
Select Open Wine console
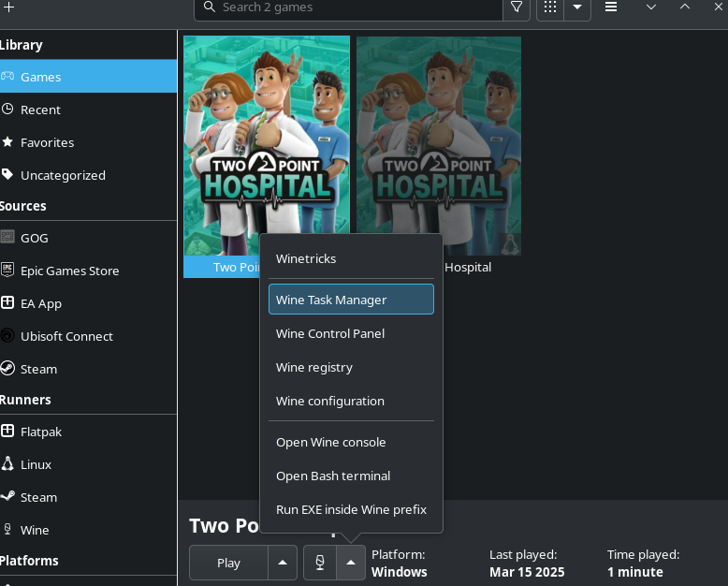point(351,442)
